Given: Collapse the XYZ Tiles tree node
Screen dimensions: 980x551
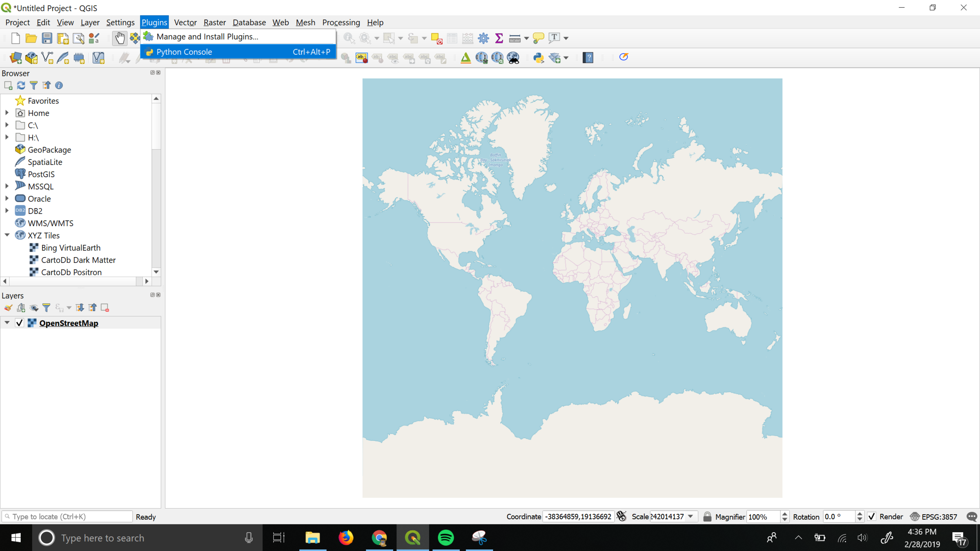Looking at the screenshot, I should pyautogui.click(x=7, y=235).
